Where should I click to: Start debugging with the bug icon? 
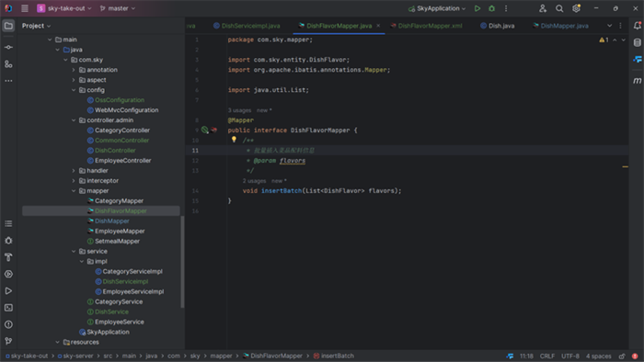491,8
